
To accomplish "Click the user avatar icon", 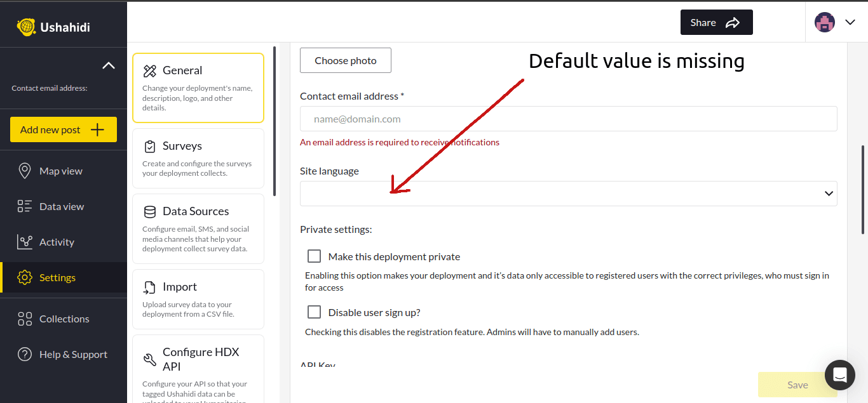I will [x=825, y=23].
